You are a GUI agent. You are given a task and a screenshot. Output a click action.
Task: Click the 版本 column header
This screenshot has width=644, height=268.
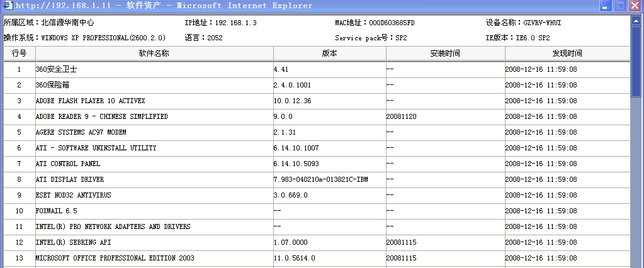330,53
